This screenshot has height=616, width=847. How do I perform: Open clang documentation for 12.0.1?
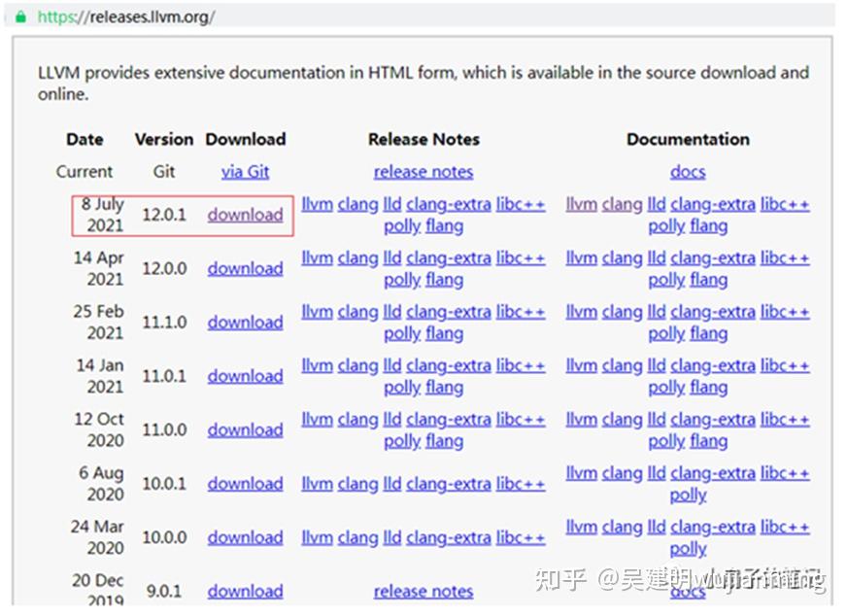(x=623, y=204)
